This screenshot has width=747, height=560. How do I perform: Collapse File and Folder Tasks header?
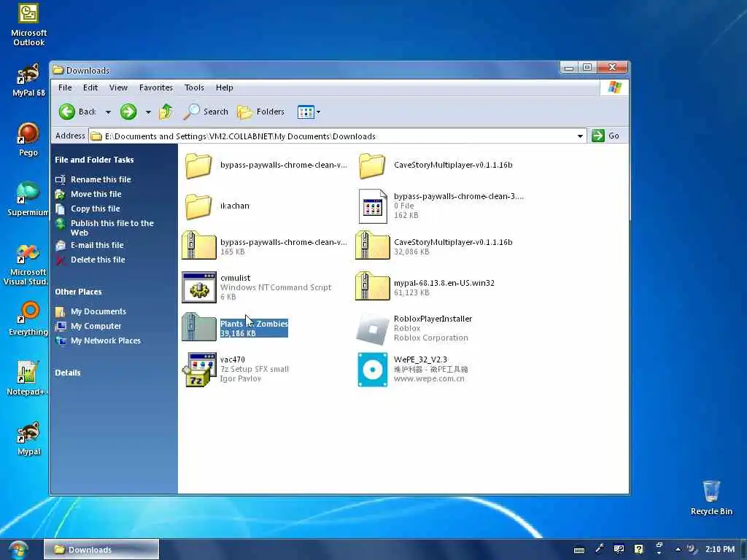coord(94,160)
